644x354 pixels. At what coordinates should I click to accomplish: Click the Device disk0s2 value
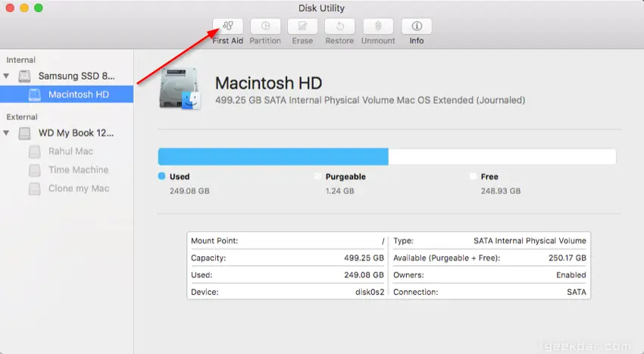pos(370,293)
